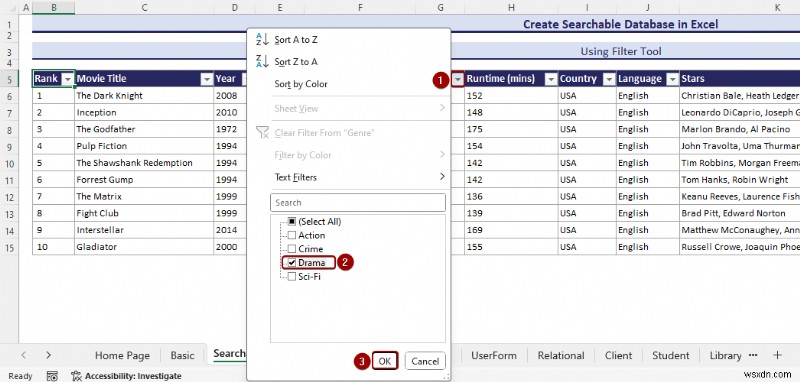Select cell with Forrest Gump
Image resolution: width=800 pixels, height=382 pixels.
tap(144, 180)
